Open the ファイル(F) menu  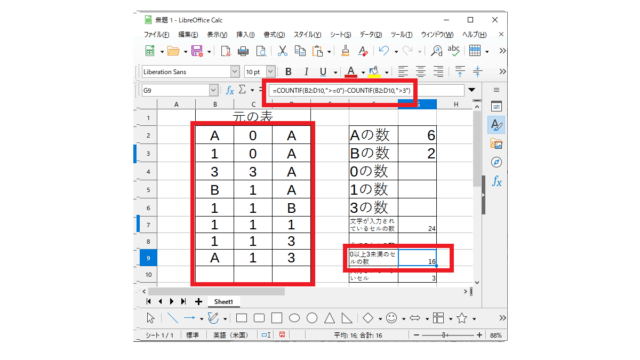[156, 35]
